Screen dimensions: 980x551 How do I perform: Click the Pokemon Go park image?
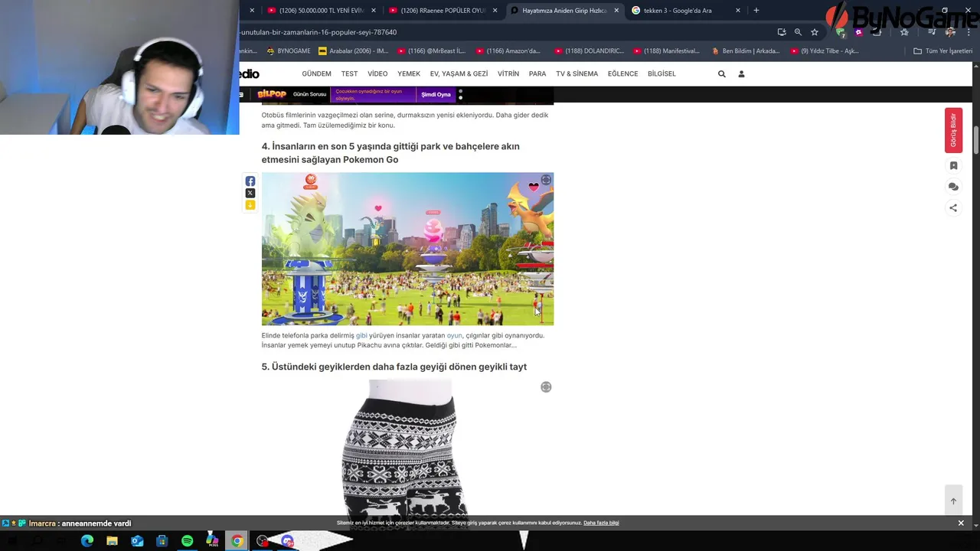(x=407, y=249)
